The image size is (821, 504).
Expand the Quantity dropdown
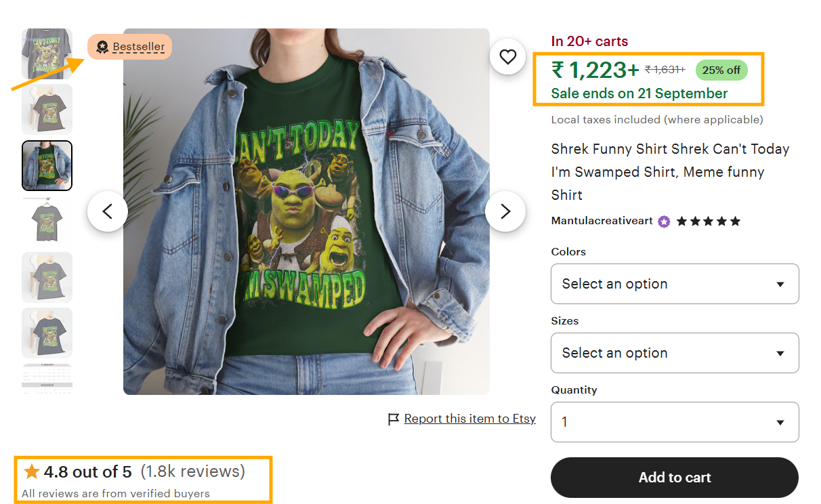coord(675,422)
